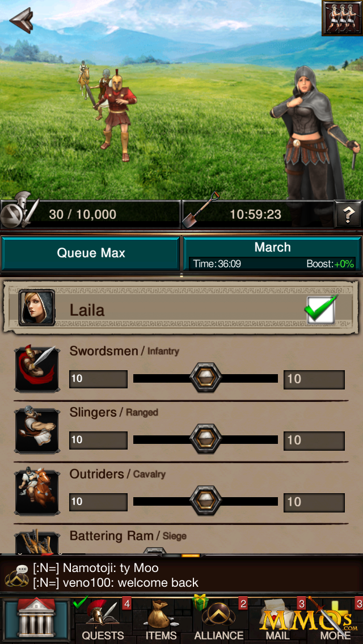Open the Mail tab

pyautogui.click(x=277, y=620)
